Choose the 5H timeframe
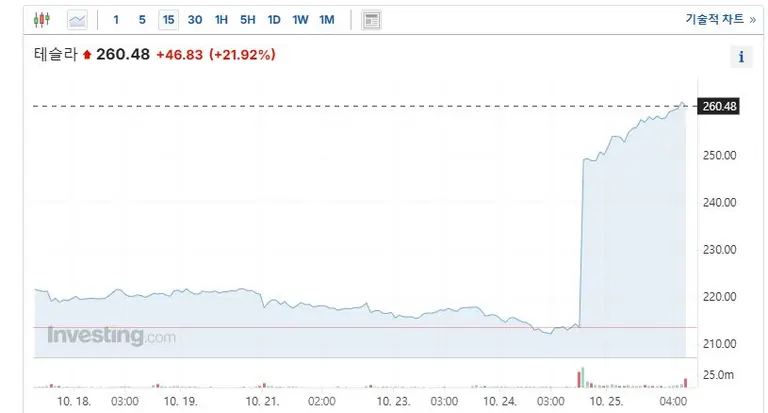 pos(248,20)
